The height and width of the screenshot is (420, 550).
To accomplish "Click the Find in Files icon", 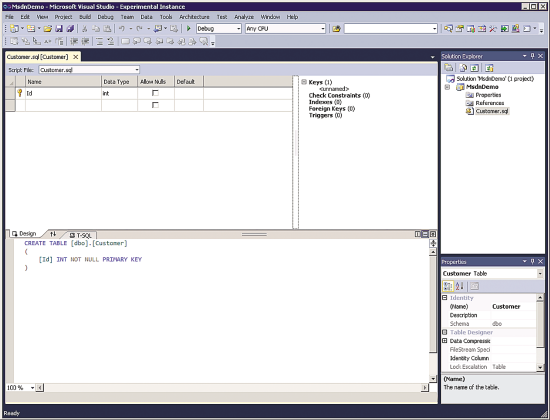I will pyautogui.click(x=336, y=29).
